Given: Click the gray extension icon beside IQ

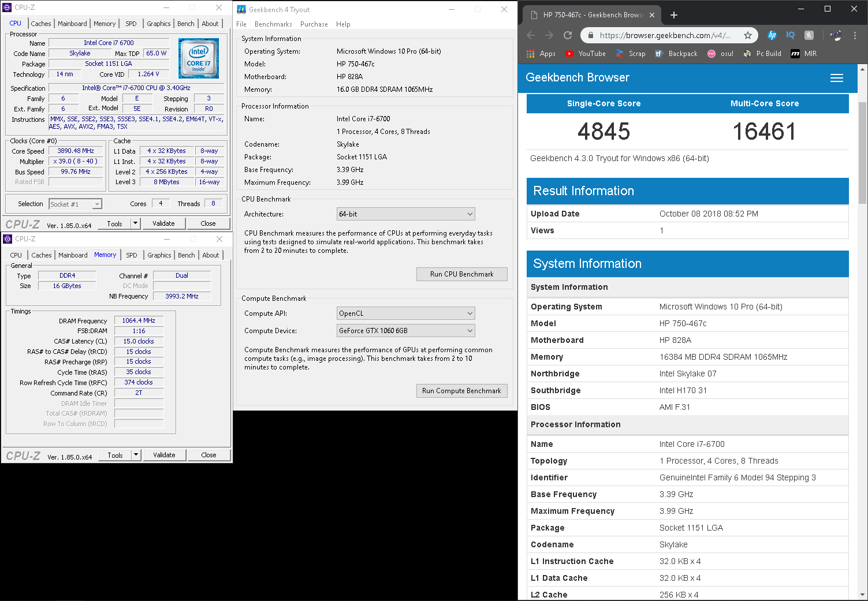Looking at the screenshot, I should click(809, 35).
